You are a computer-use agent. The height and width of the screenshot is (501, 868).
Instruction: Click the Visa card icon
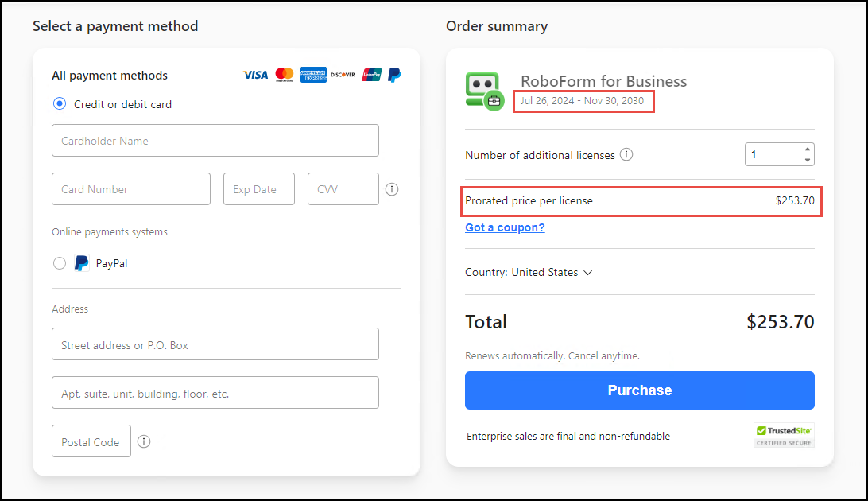254,75
